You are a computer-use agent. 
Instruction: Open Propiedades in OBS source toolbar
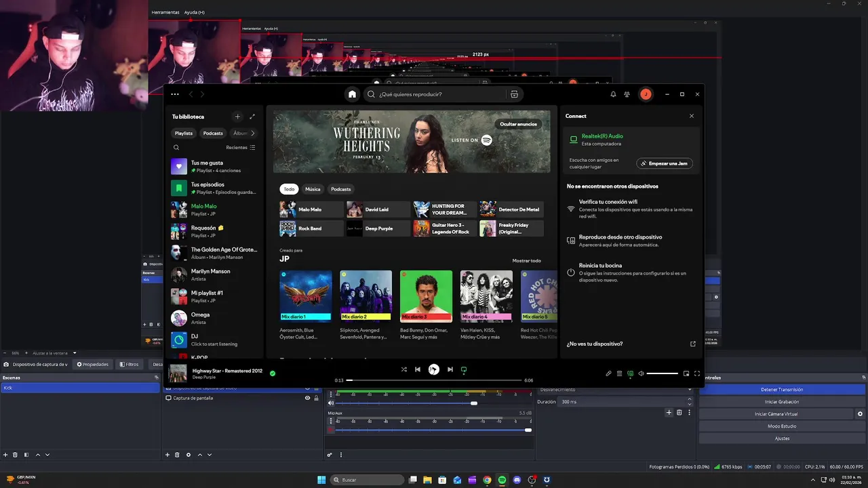click(x=92, y=364)
